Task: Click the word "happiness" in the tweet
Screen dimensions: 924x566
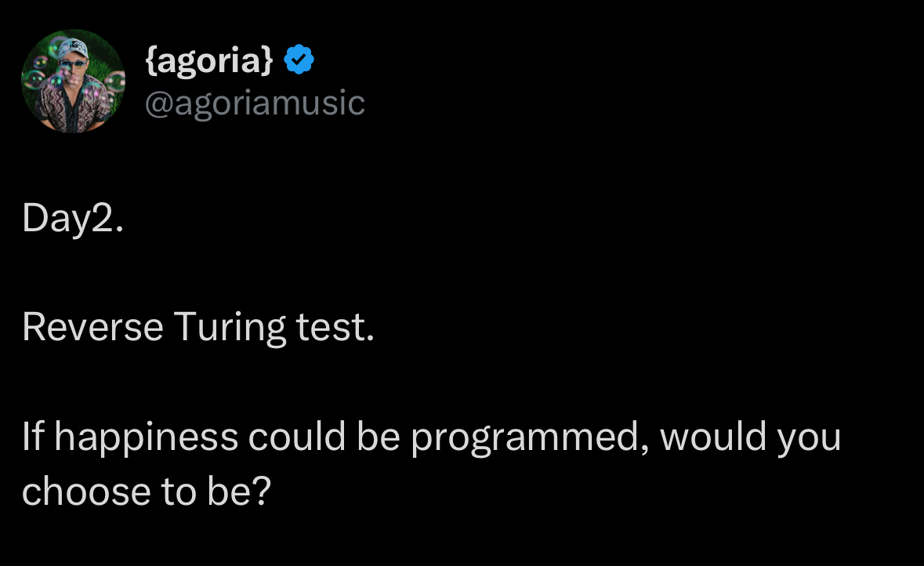Action: pos(147,437)
